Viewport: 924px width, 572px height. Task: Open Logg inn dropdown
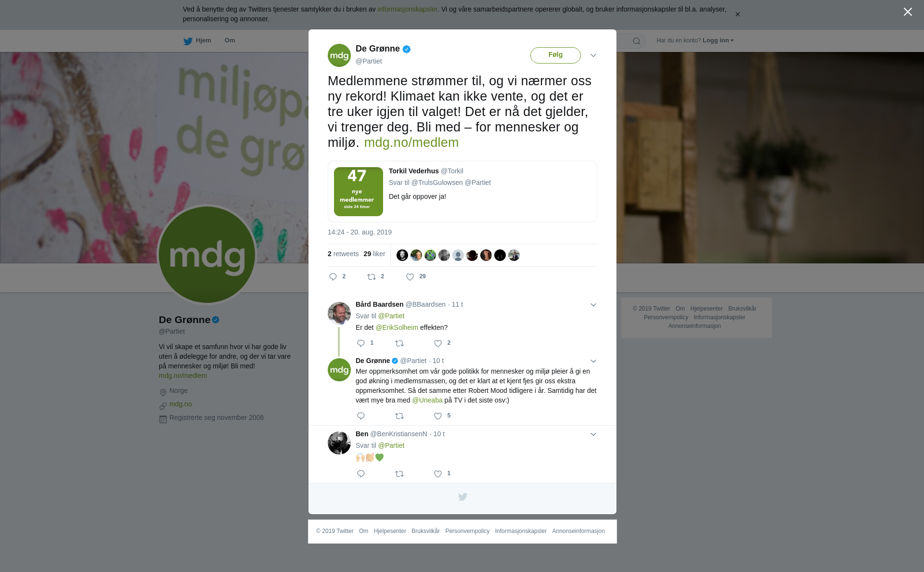[x=718, y=40]
